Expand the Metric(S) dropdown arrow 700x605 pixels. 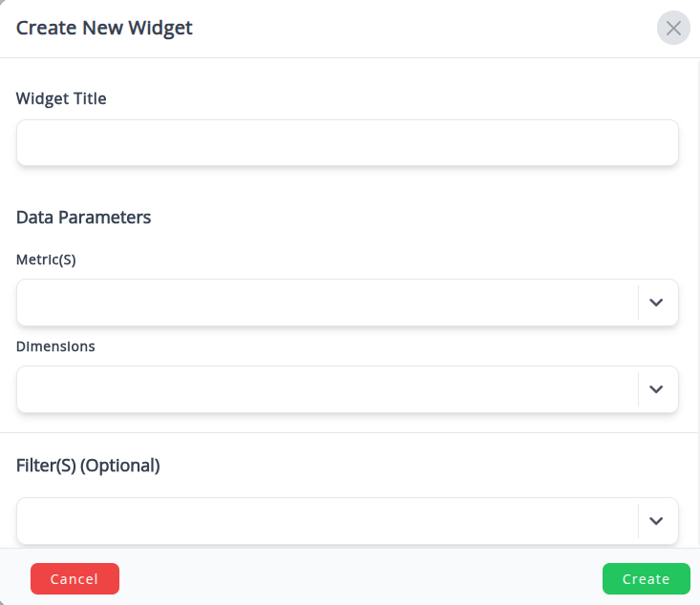(656, 302)
